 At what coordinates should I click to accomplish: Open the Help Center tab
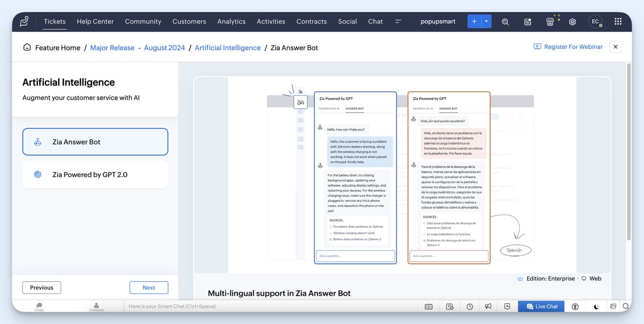coord(95,22)
